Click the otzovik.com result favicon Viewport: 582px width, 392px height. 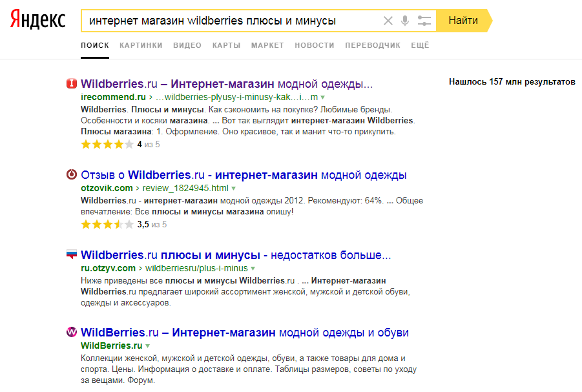[x=72, y=174]
